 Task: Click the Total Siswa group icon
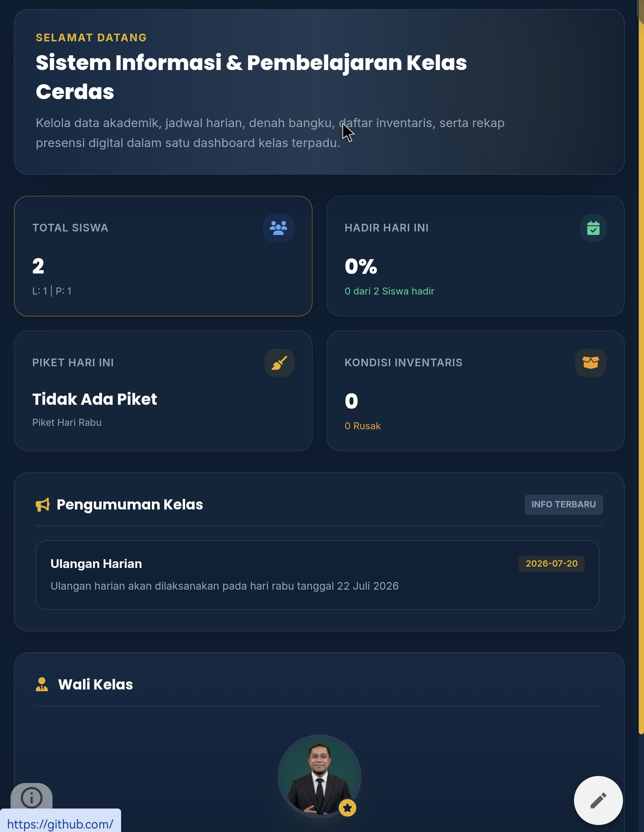(278, 228)
